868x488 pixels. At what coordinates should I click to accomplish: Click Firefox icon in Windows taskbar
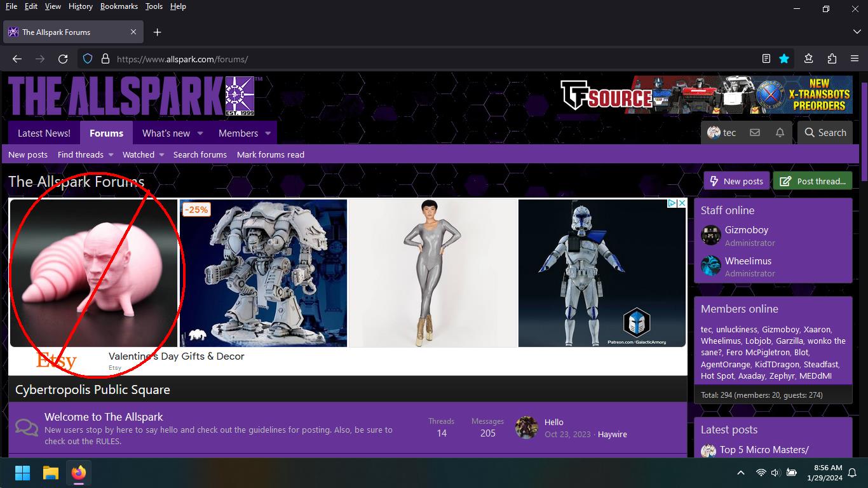point(79,473)
